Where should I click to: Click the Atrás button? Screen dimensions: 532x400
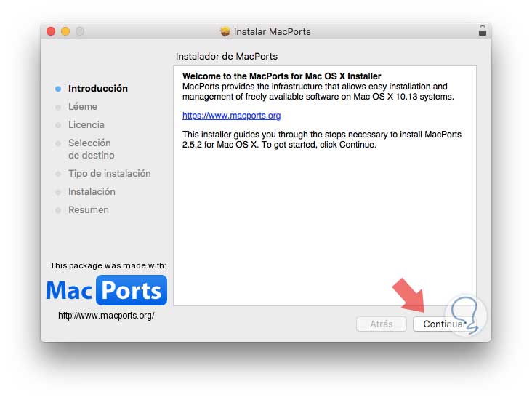coord(382,324)
